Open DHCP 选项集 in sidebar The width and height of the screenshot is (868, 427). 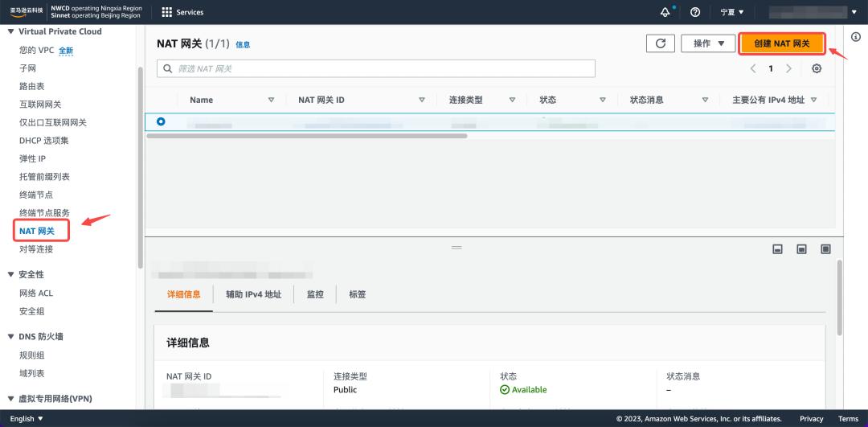coord(43,141)
